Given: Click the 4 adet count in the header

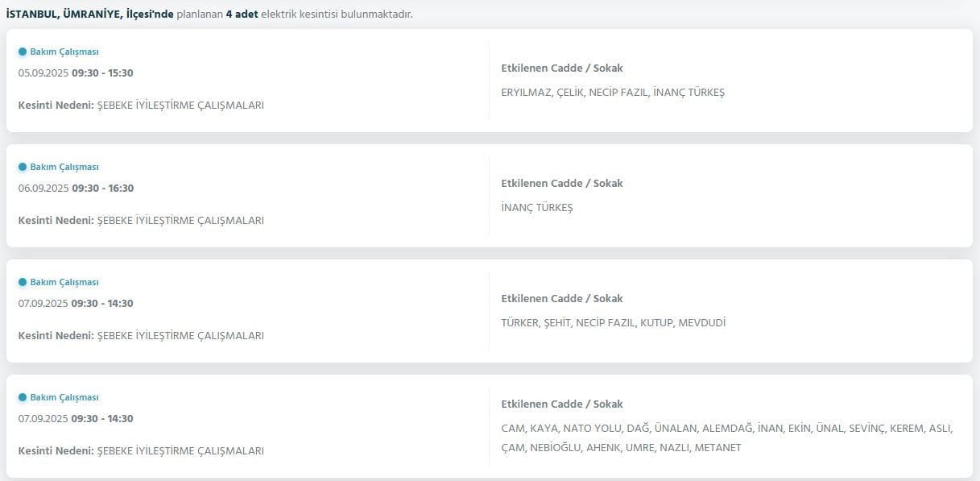Looking at the screenshot, I should (x=242, y=15).
